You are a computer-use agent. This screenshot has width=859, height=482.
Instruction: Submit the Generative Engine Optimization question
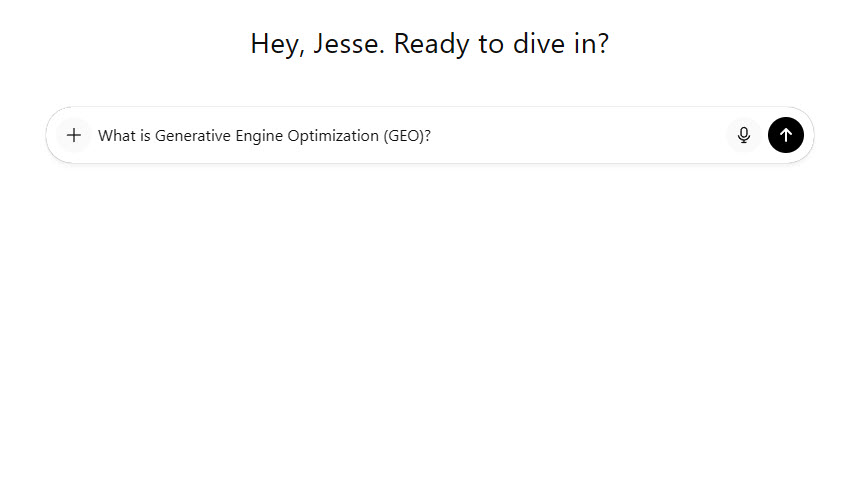[786, 135]
